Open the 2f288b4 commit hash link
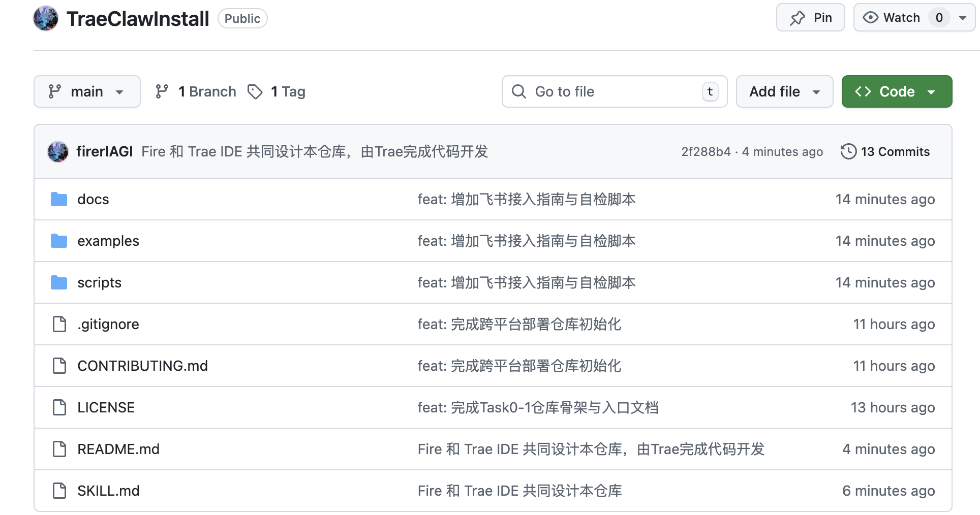The image size is (980, 515). [x=706, y=151]
